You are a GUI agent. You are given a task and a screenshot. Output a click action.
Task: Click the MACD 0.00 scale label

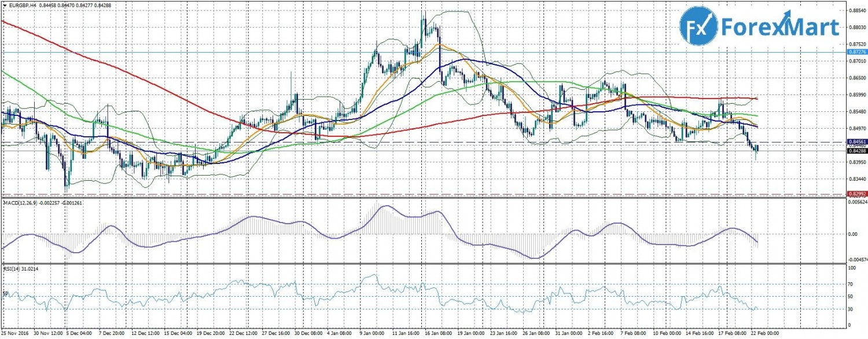click(852, 235)
